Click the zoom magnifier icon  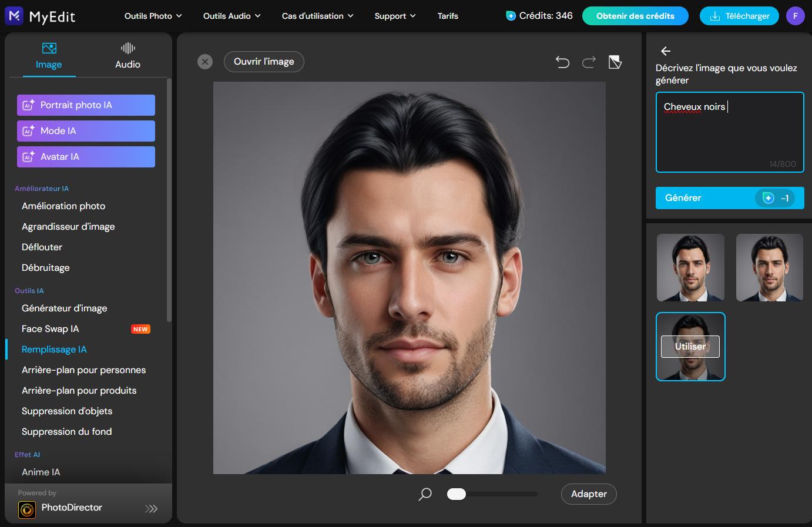pyautogui.click(x=424, y=494)
